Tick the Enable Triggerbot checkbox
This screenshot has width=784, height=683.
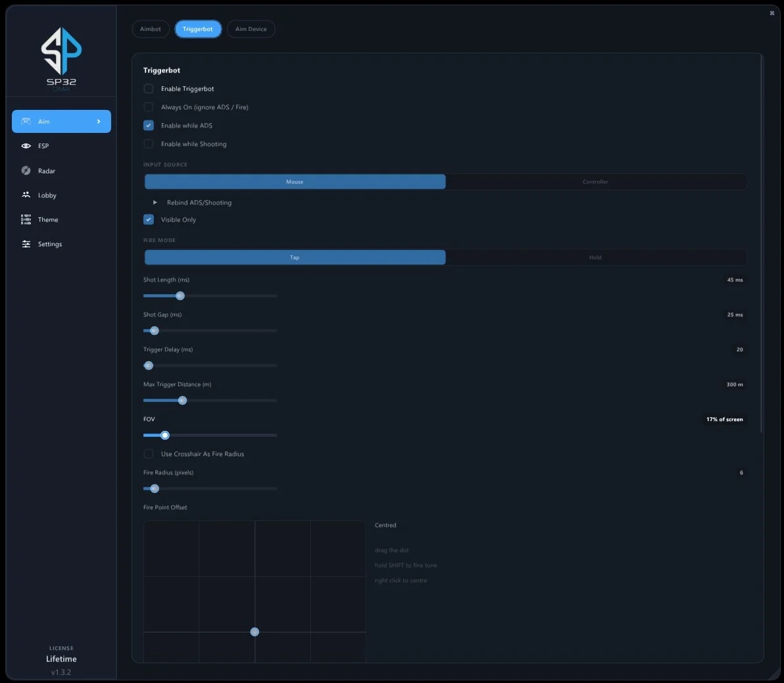149,89
